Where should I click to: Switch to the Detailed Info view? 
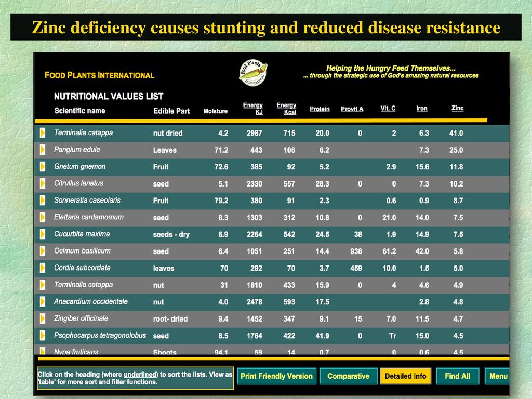(x=405, y=376)
